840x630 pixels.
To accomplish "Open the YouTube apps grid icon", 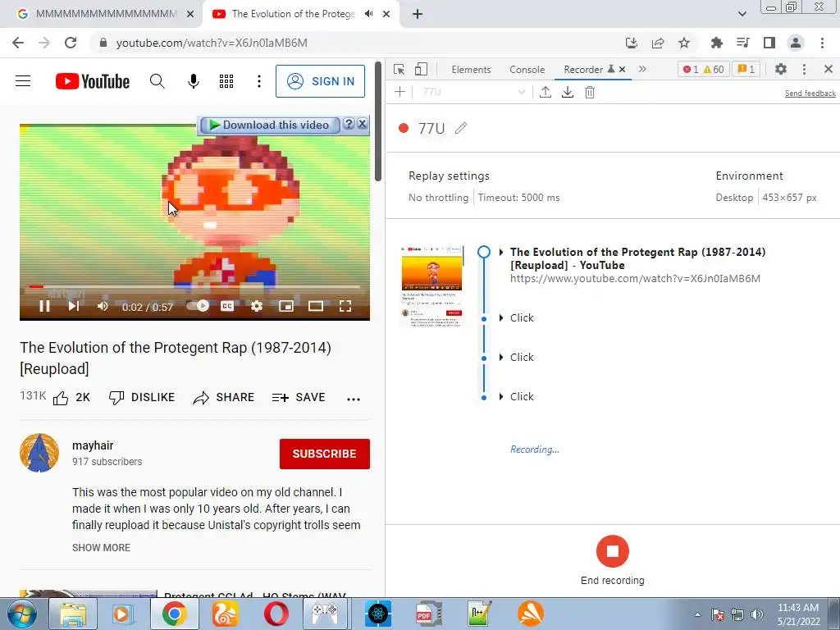I will click(x=226, y=81).
